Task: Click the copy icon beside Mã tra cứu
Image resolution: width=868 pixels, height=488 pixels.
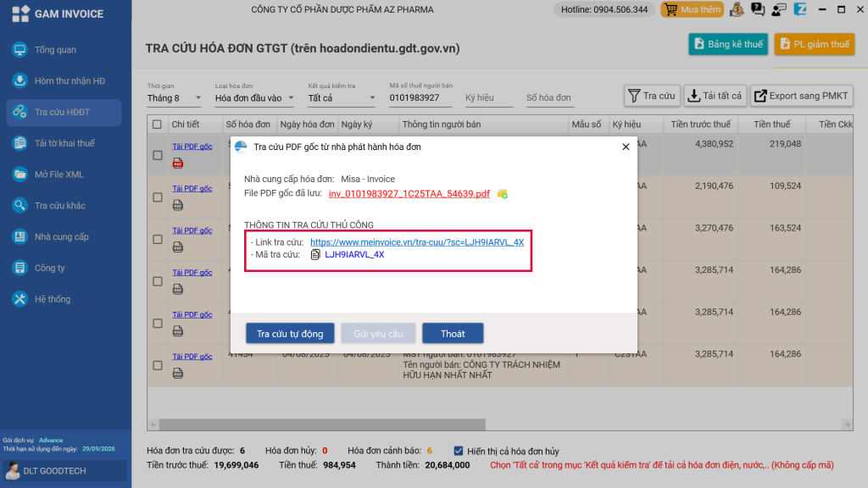Action: [315, 254]
